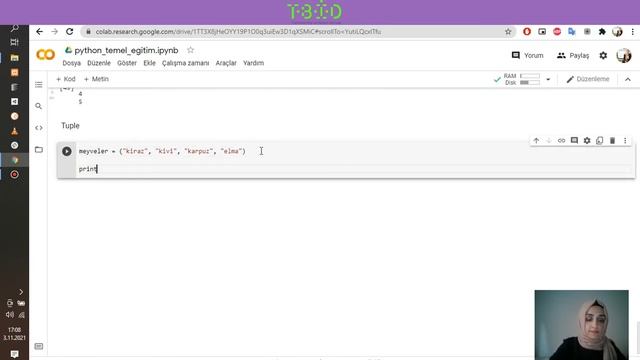Viewport: 640px width, 360px height.
Task: Rename notebook title python_temel_egitim.ipynb
Action: (126, 50)
